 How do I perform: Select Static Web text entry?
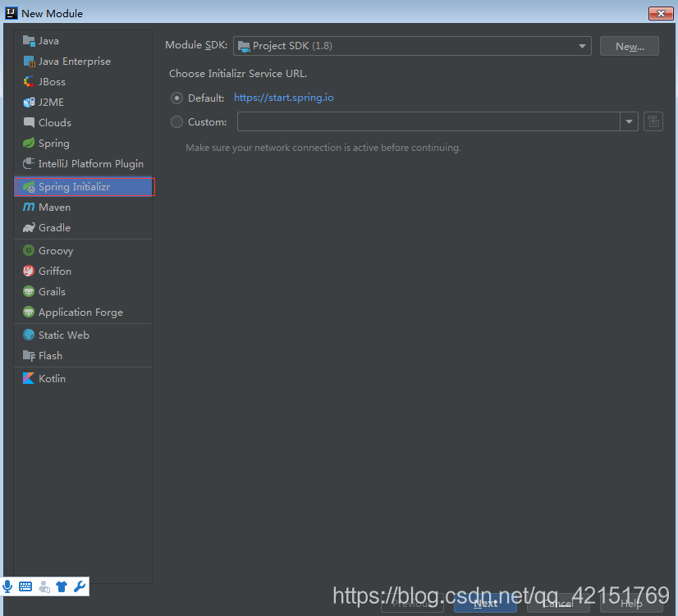(64, 335)
